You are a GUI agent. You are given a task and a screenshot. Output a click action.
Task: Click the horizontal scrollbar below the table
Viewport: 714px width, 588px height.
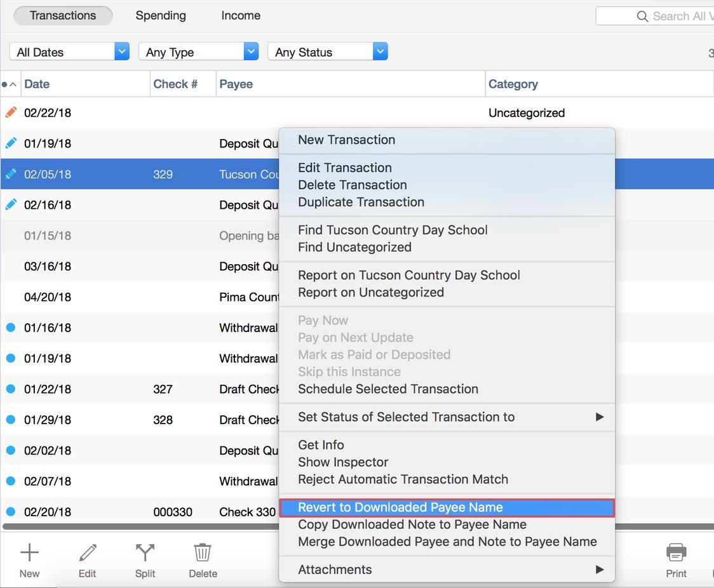140,526
